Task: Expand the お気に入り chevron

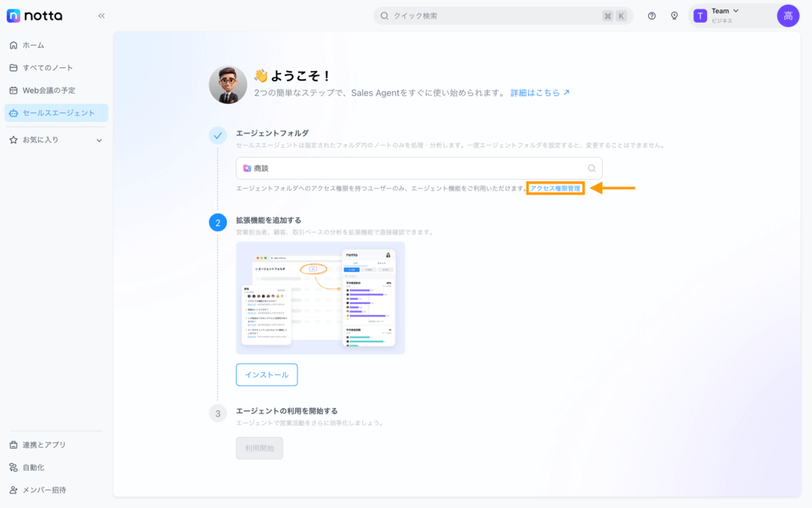Action: pos(99,140)
